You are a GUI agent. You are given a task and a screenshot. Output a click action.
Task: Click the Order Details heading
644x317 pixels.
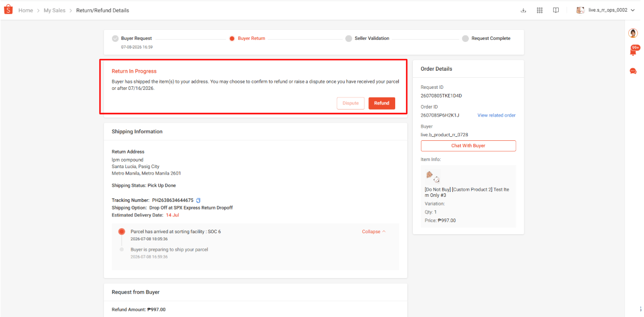(437, 69)
